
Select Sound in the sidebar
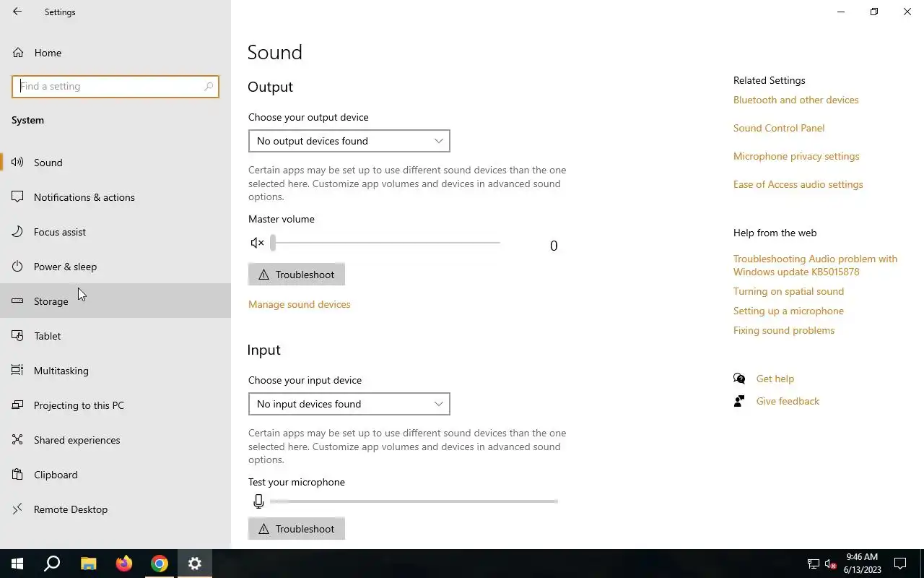115,163
